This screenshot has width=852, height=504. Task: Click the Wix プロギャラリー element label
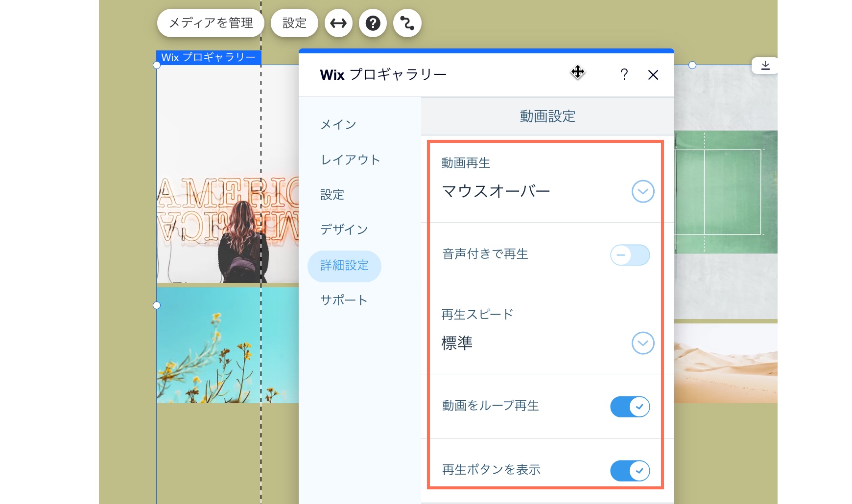point(209,57)
